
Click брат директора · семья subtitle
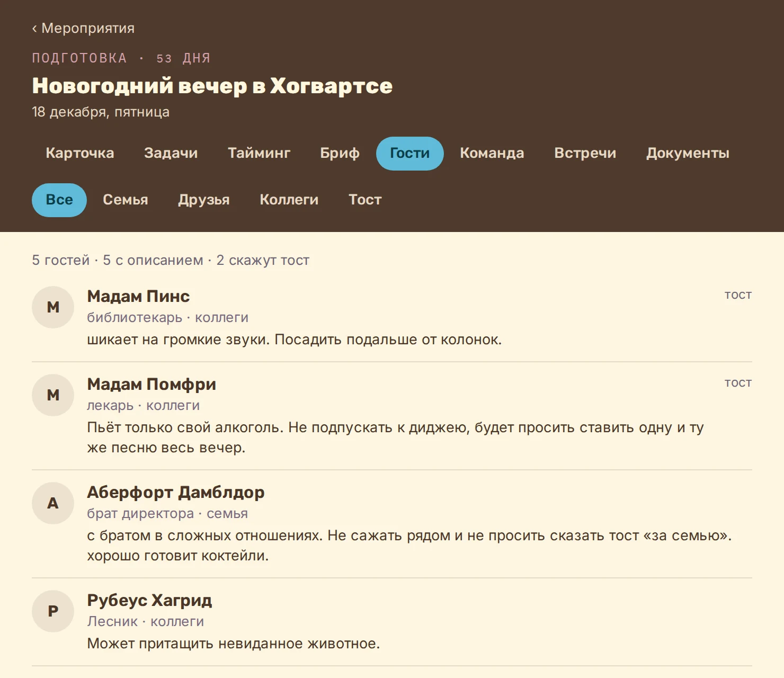coord(167,514)
